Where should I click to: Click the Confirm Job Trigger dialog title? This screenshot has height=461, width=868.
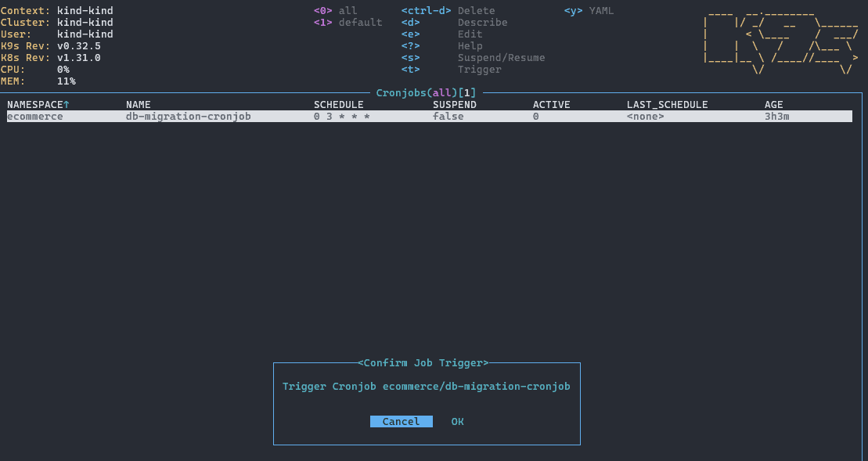click(x=423, y=363)
